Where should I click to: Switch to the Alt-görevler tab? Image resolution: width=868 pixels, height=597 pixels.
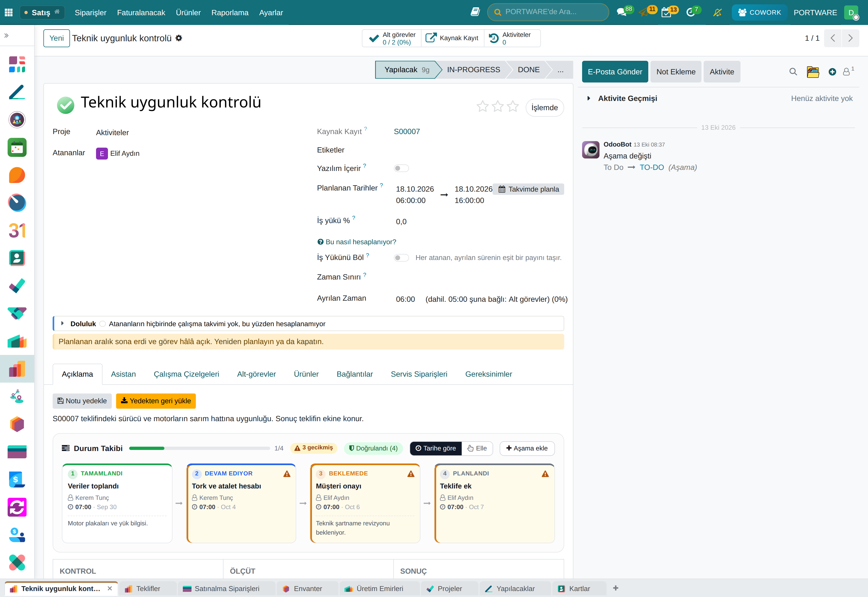tap(256, 374)
